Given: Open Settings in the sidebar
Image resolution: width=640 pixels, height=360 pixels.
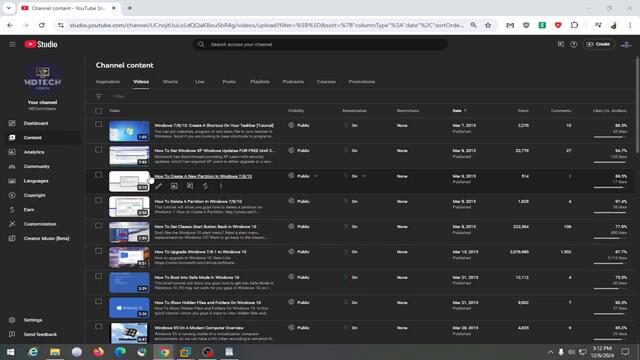Looking at the screenshot, I should pyautogui.click(x=33, y=320).
